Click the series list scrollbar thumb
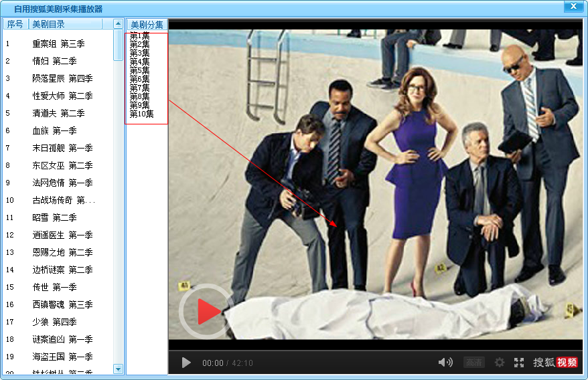The width and height of the screenshot is (588, 380). tap(118, 45)
